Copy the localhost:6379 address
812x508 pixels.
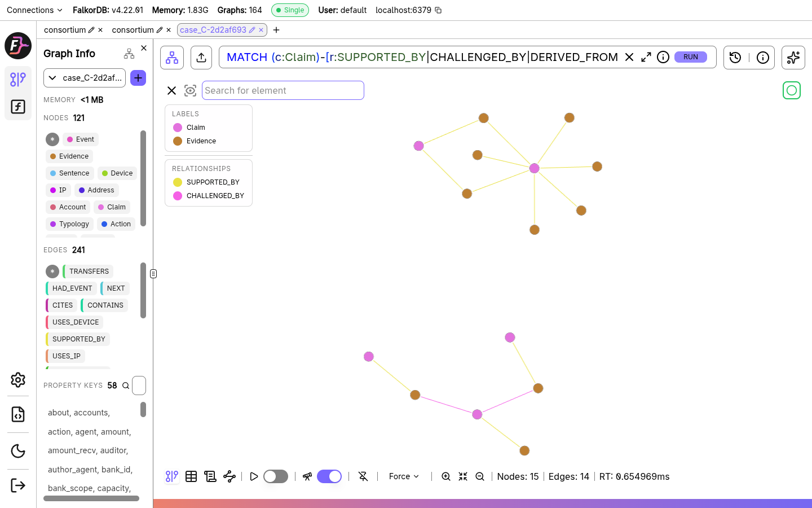coord(438,10)
